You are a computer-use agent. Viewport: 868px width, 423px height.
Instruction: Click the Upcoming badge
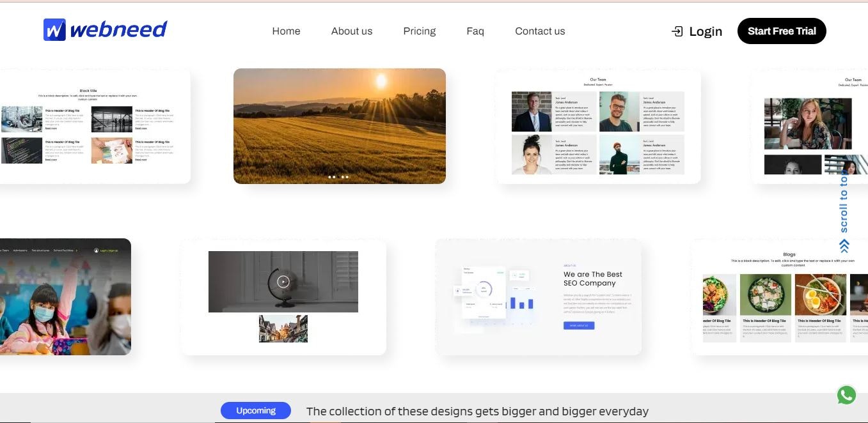(256, 411)
